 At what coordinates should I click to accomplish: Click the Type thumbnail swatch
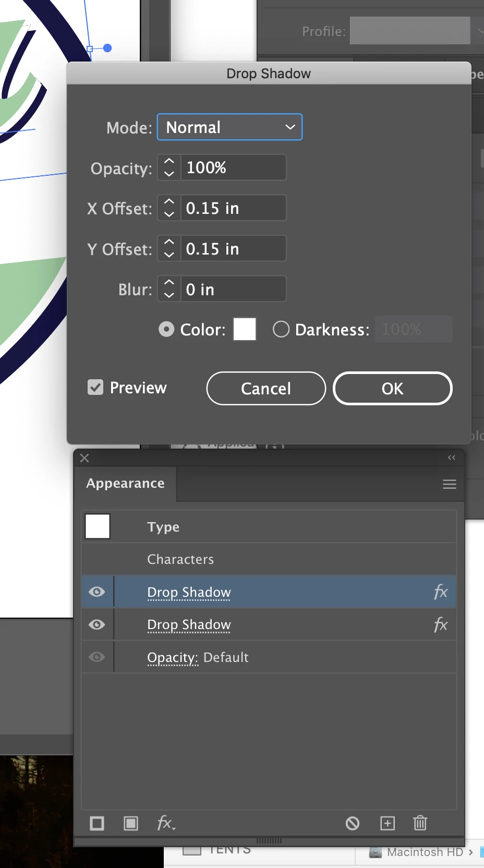(98, 526)
